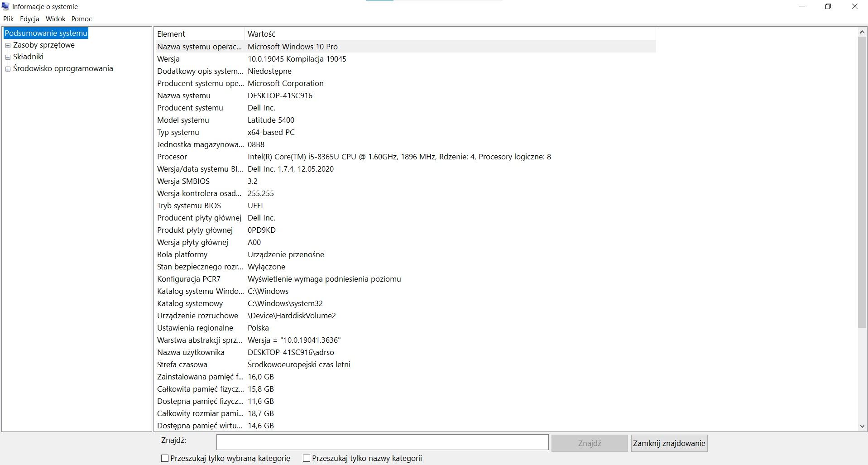This screenshot has height=465, width=868.
Task: Click the Urządzenie przenośne value
Action: pyautogui.click(x=286, y=254)
